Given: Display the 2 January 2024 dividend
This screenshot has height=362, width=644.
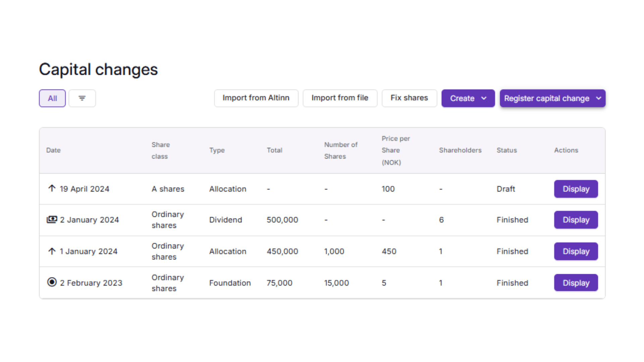Looking at the screenshot, I should coord(576,220).
